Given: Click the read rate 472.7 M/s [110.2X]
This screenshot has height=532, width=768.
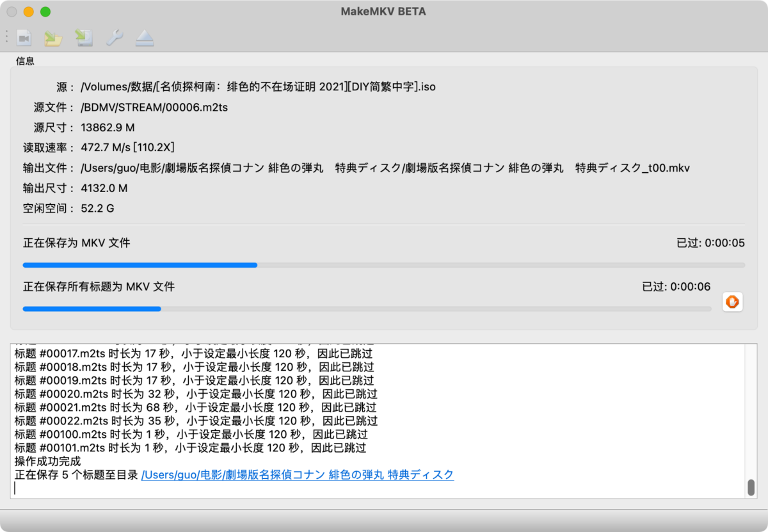Looking at the screenshot, I should pos(128,148).
